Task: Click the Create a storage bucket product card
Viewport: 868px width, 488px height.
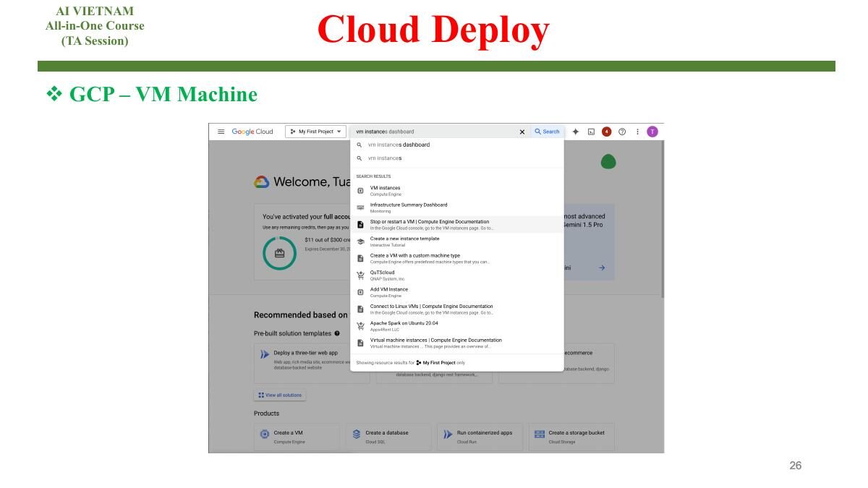Action: tap(571, 437)
